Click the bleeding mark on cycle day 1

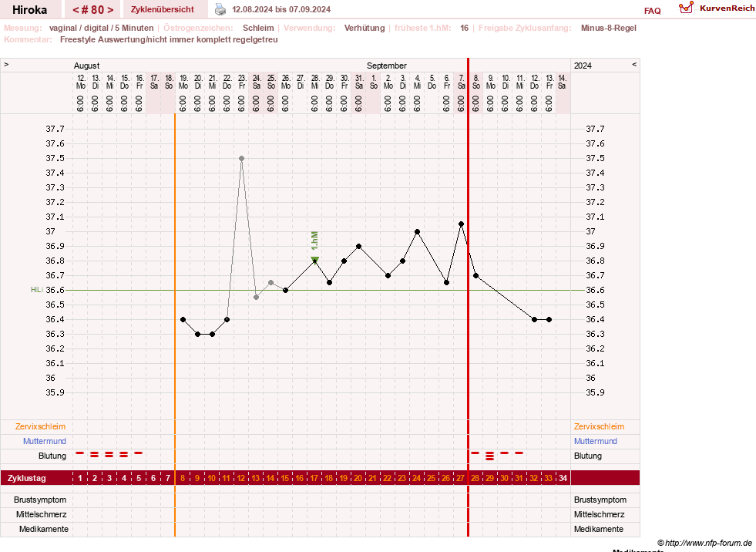(80, 453)
